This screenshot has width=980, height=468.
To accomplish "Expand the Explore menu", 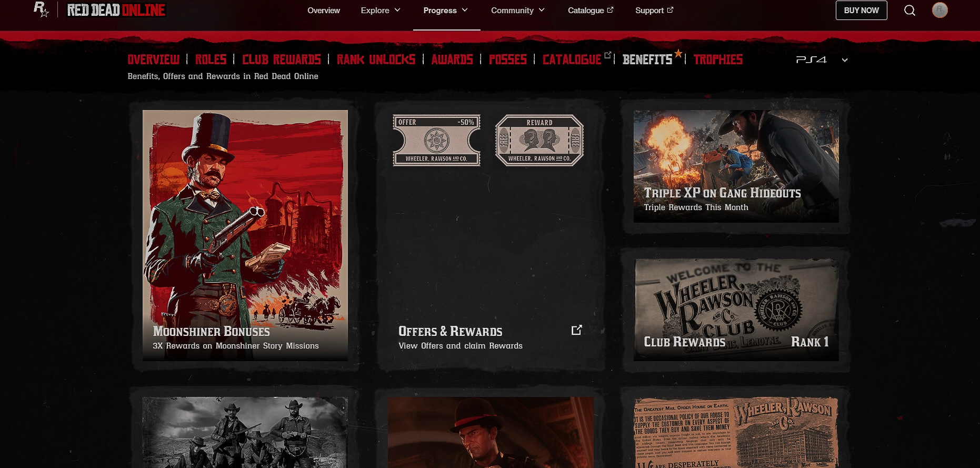I will [x=381, y=11].
